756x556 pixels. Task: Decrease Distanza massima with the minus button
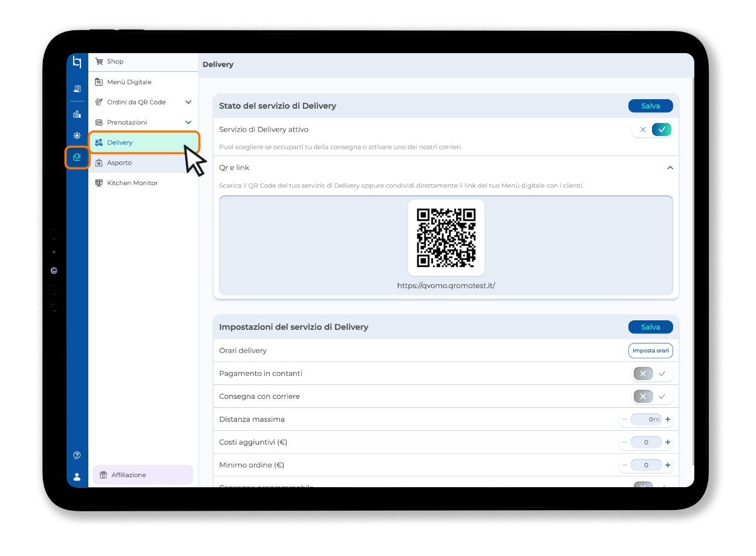(624, 419)
